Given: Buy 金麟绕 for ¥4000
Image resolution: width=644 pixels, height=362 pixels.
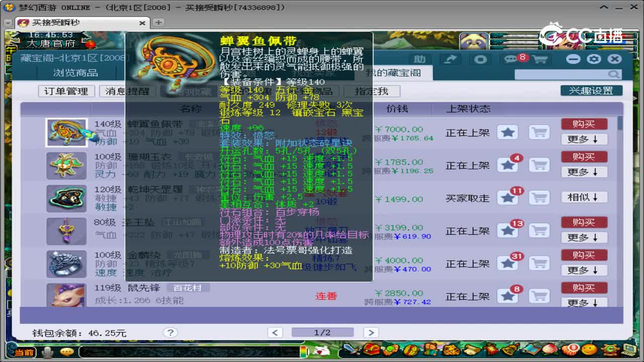Looking at the screenshot, I should pos(584,255).
